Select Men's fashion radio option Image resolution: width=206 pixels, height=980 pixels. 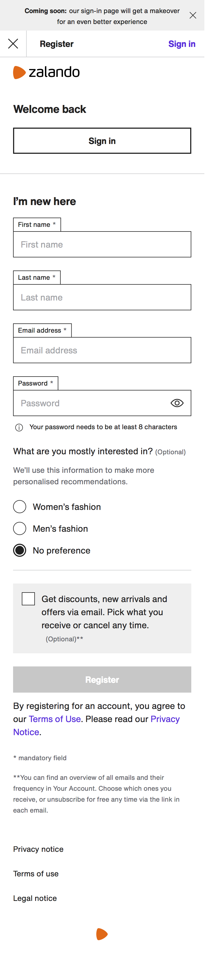tap(20, 528)
